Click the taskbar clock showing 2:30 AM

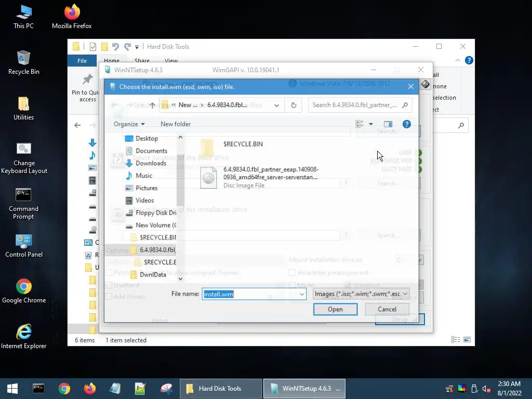[x=509, y=389]
